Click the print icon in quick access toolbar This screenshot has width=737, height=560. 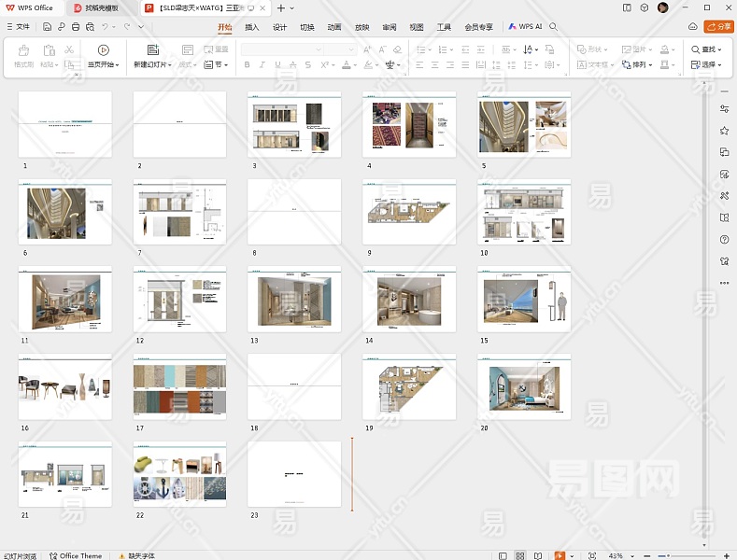tap(75, 27)
